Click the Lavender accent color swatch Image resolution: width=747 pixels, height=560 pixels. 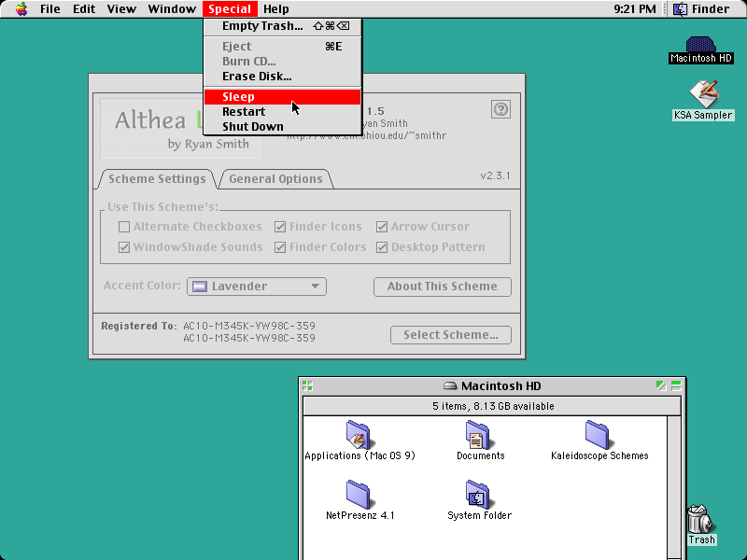[200, 287]
